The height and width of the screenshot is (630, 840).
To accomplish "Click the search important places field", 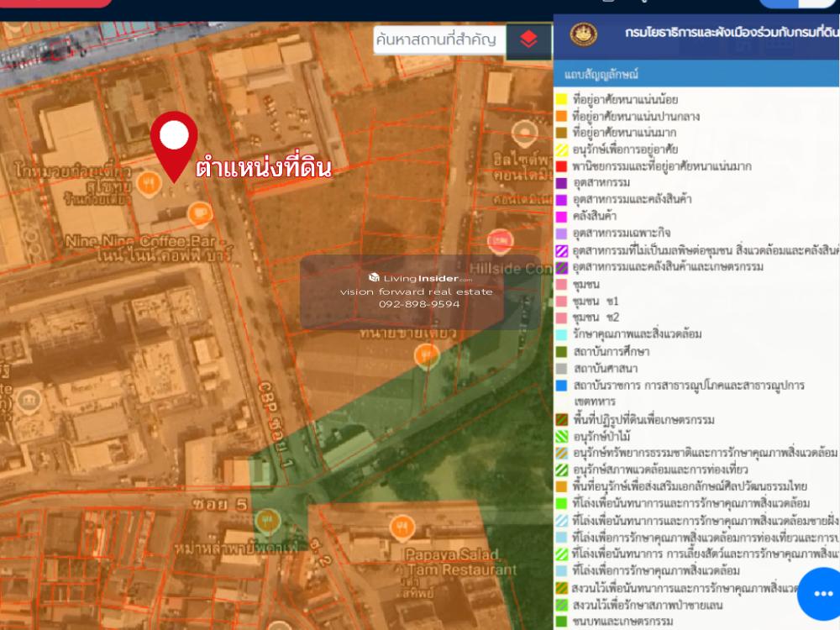I will tap(438, 39).
